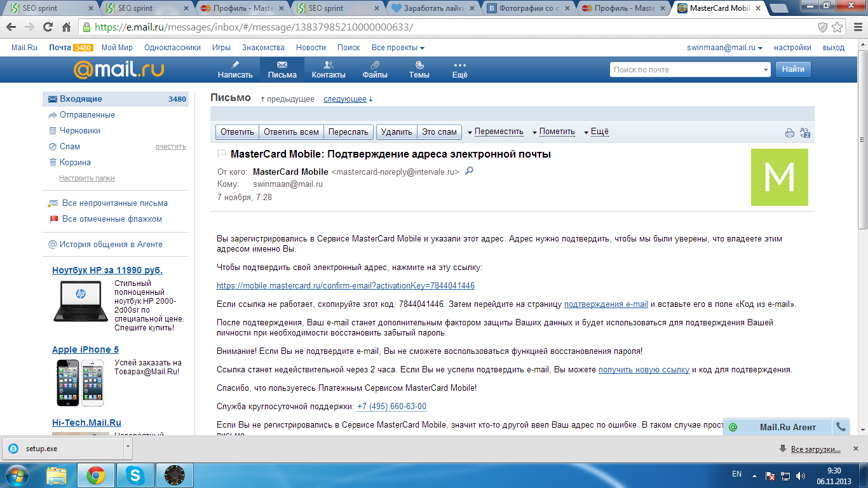Open Темы in the mail header
868x488 pixels.
coord(419,69)
